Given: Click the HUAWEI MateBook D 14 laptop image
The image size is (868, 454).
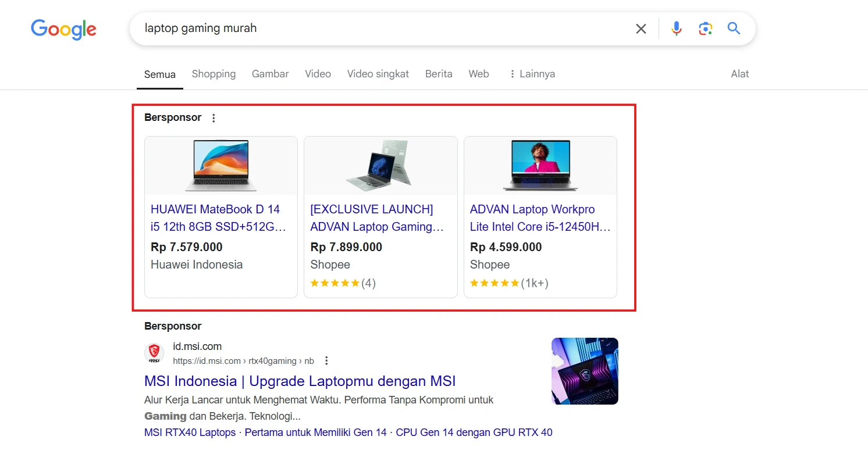Looking at the screenshot, I should (221, 166).
